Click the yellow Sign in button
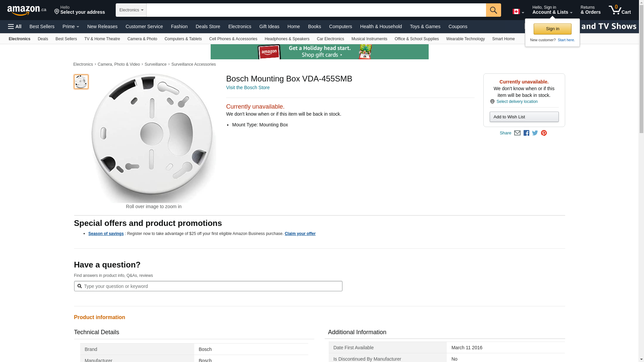The width and height of the screenshot is (644, 362). click(x=552, y=29)
